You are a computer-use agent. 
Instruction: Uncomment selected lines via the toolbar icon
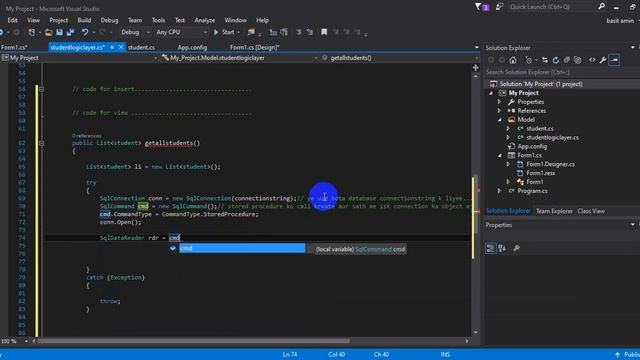[x=310, y=32]
